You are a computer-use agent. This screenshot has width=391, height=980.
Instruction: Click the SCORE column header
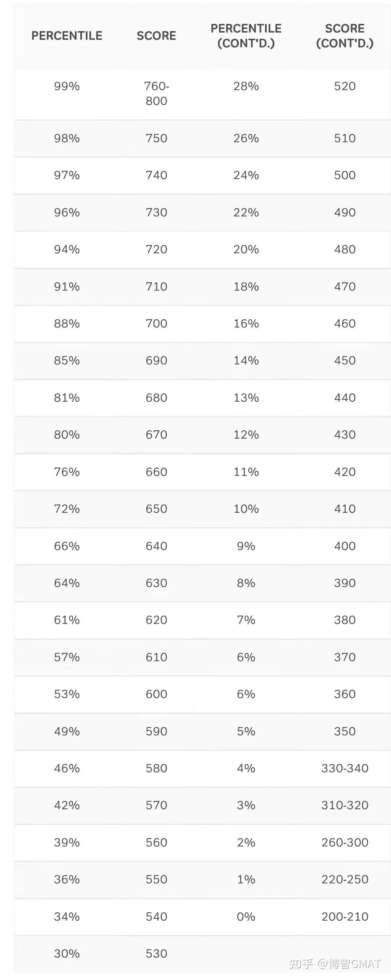coord(156,36)
